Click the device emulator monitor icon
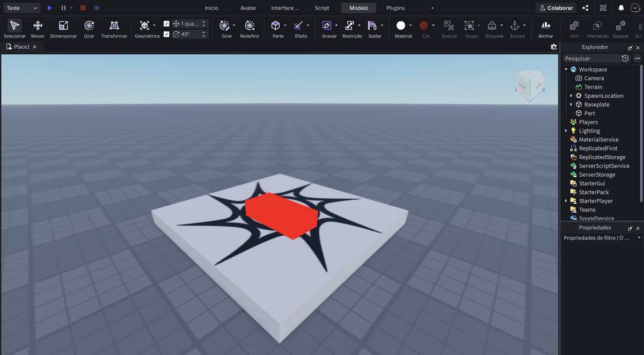This screenshot has width=644, height=355. [97, 8]
